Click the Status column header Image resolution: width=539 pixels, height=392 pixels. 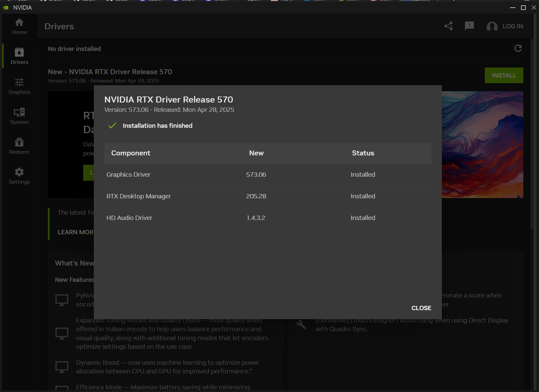click(363, 153)
